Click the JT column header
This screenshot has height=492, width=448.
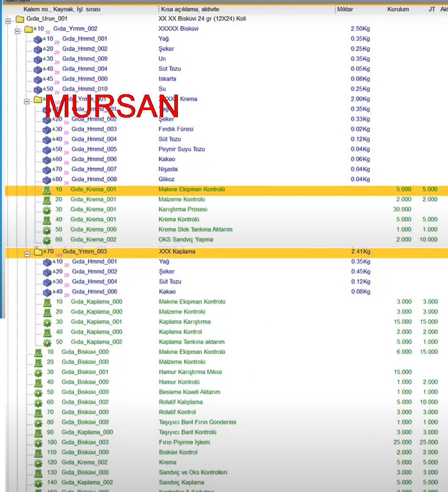[432, 9]
